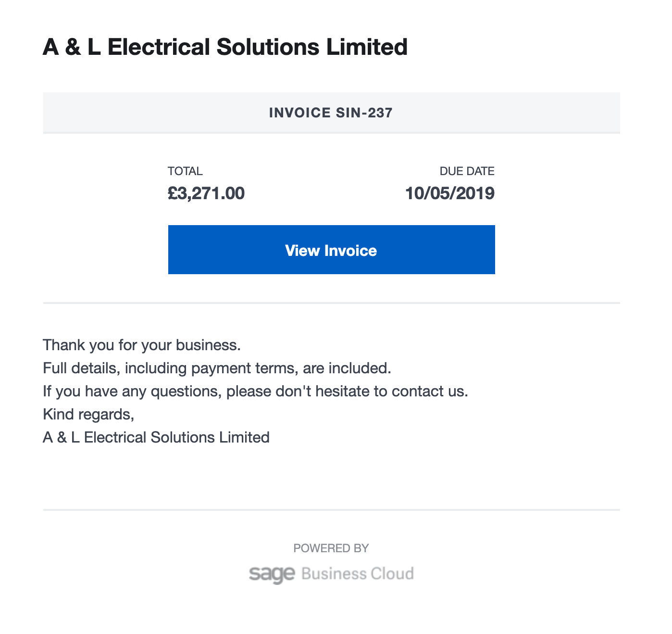Click the Thank you for your business line
The height and width of the screenshot is (634, 672).
[x=142, y=345]
